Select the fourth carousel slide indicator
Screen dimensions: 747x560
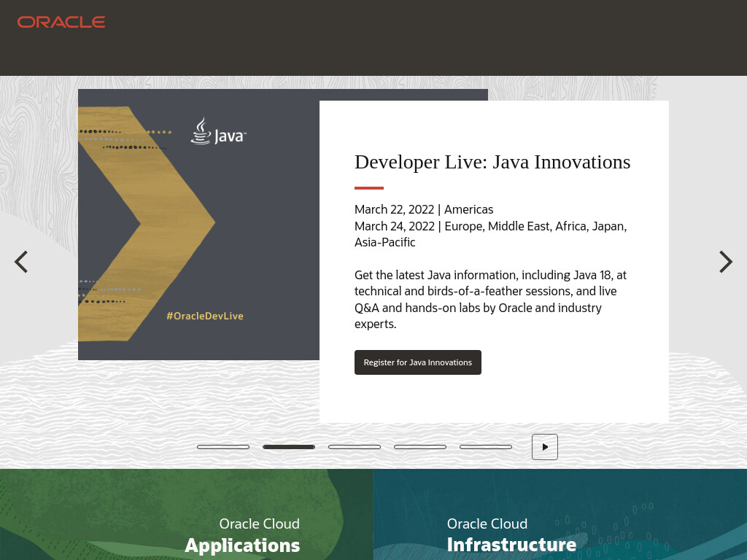(x=419, y=447)
